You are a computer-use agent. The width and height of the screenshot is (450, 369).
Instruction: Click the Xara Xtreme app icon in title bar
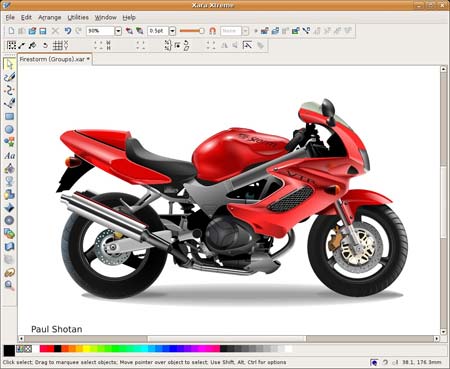(x=6, y=5)
